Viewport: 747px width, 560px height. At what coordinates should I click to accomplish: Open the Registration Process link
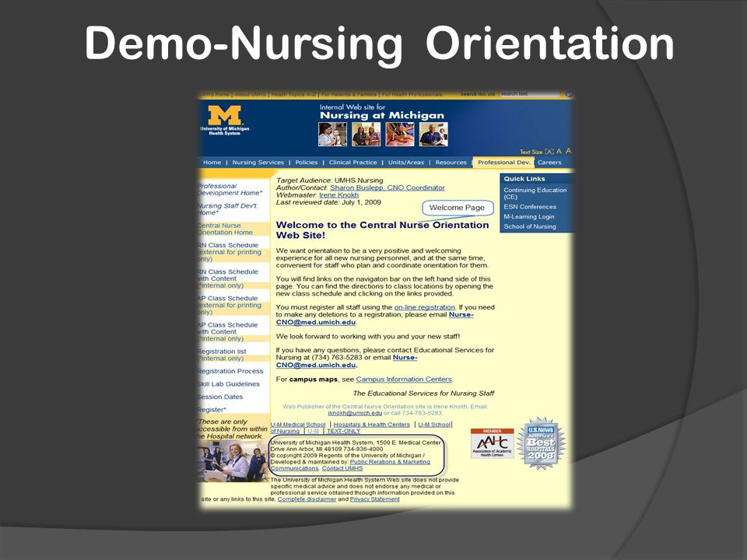pyautogui.click(x=230, y=371)
